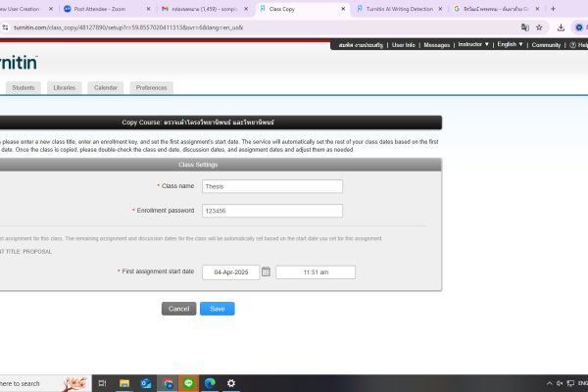Image resolution: width=588 pixels, height=392 pixels.
Task: Expand the English language dropdown
Action: point(510,45)
